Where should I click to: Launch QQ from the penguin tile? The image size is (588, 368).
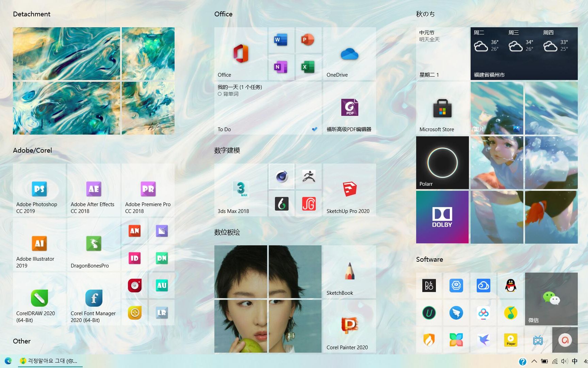[x=510, y=286]
